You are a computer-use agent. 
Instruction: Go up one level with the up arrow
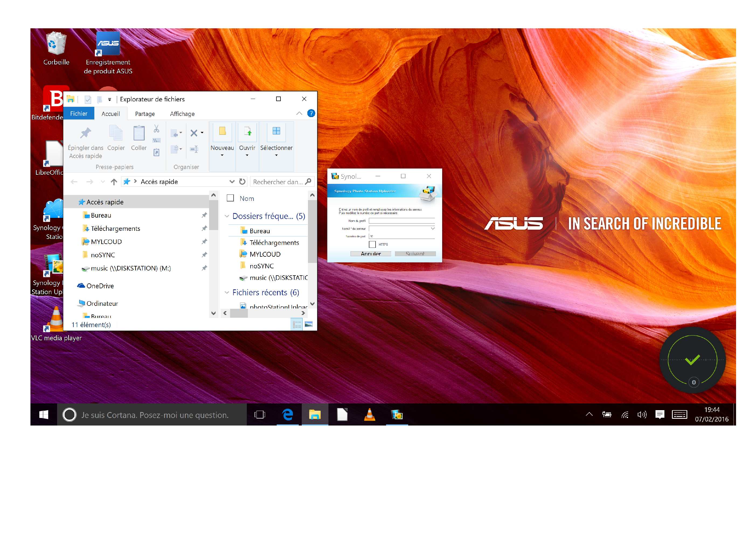coord(114,182)
